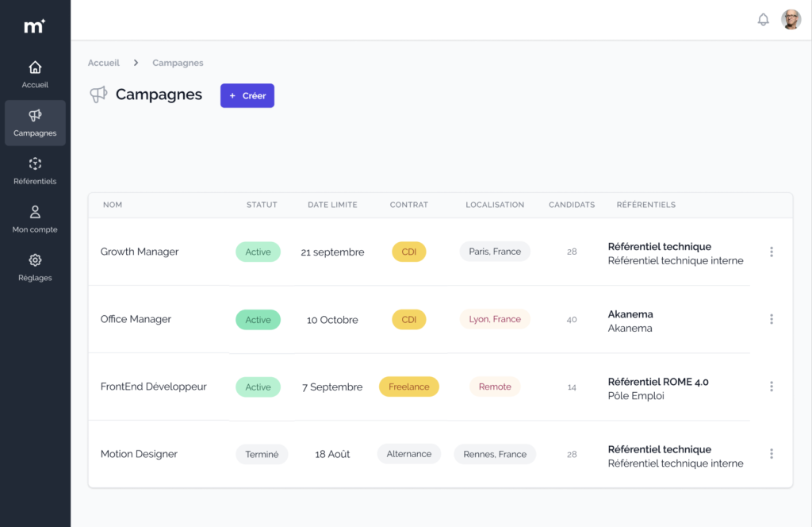The height and width of the screenshot is (527, 812).
Task: Open more actions for FrontEnd Développeur
Action: [x=771, y=387]
